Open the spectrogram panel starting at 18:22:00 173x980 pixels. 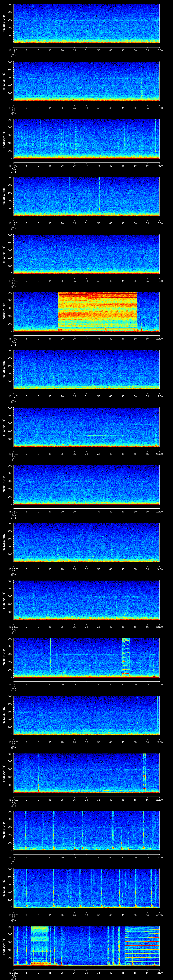[87, 485]
